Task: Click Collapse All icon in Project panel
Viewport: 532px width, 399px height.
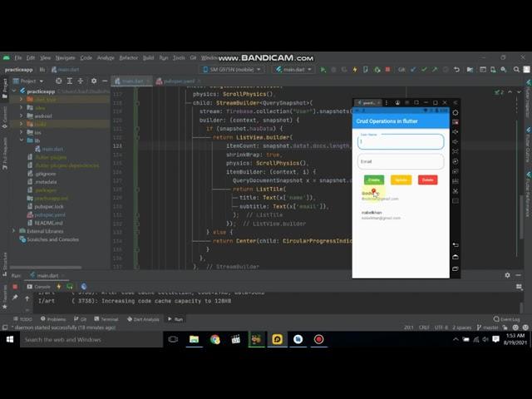Action: [x=81, y=81]
